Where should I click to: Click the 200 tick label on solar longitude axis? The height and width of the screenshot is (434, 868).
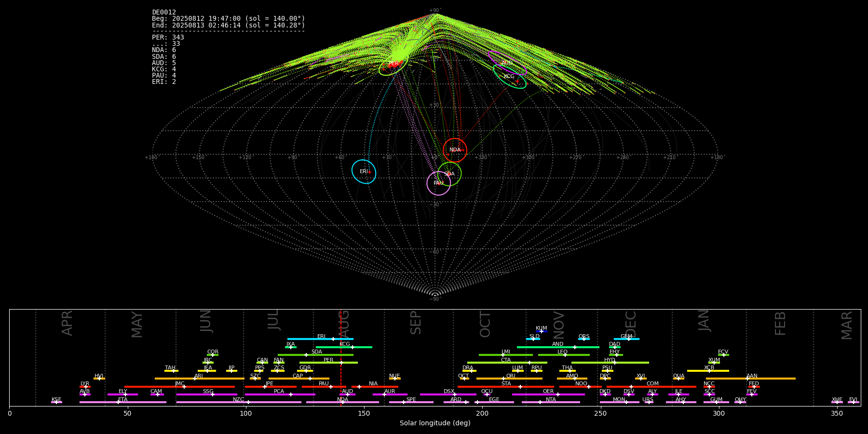(482, 414)
